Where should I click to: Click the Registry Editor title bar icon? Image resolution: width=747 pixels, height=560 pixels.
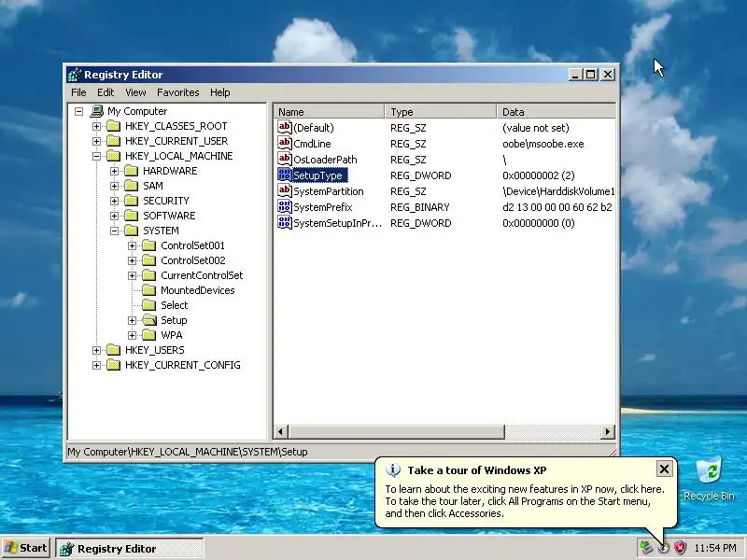click(75, 75)
